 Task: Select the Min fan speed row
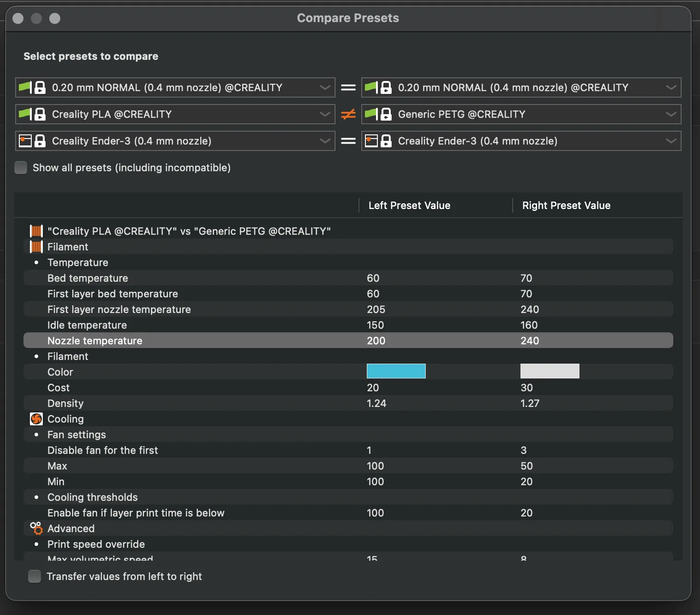348,482
